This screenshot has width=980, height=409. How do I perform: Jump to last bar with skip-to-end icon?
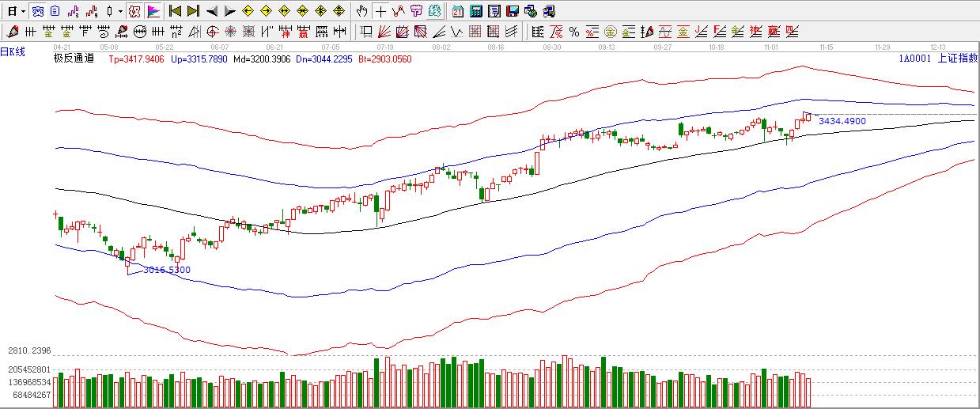click(x=193, y=11)
